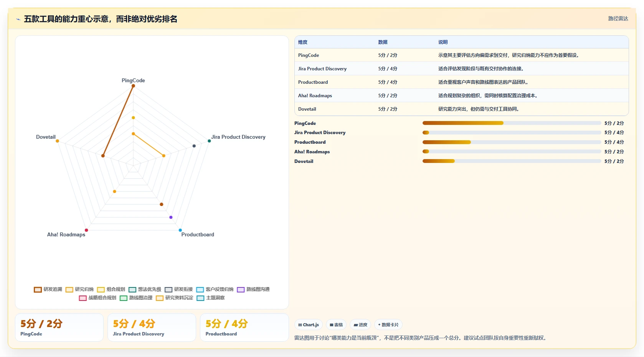Click the 路径雷达 label in the header
The height and width of the screenshot is (357, 644).
(618, 18)
